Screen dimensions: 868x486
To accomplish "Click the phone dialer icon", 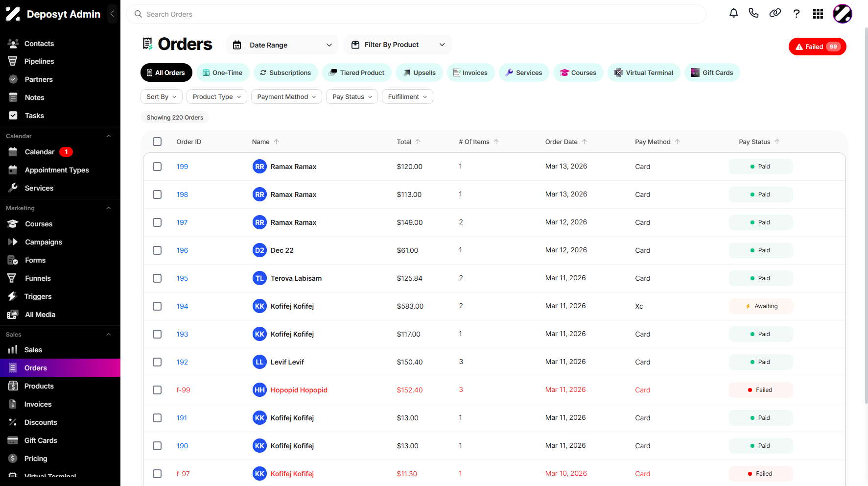I will click(753, 14).
